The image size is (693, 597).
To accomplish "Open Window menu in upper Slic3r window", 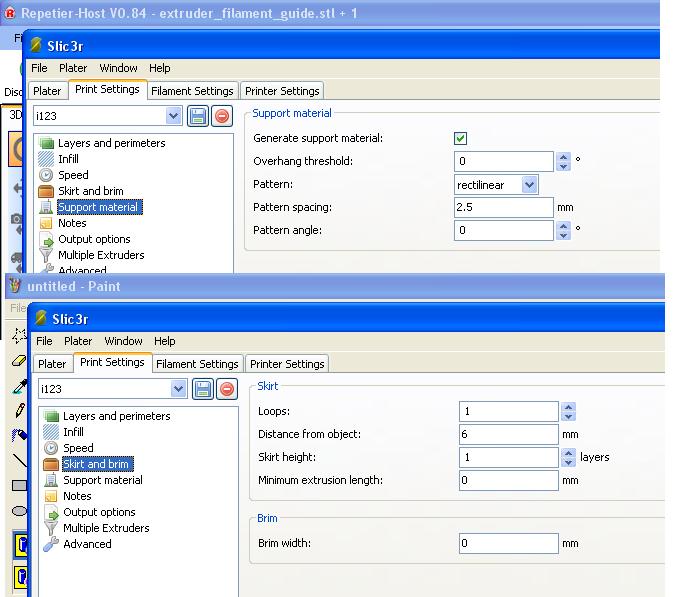I will click(x=118, y=68).
